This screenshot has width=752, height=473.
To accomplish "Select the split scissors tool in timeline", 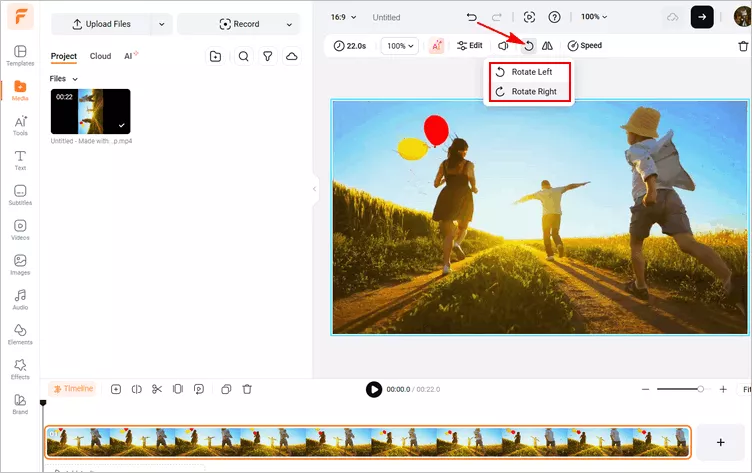I will [157, 389].
